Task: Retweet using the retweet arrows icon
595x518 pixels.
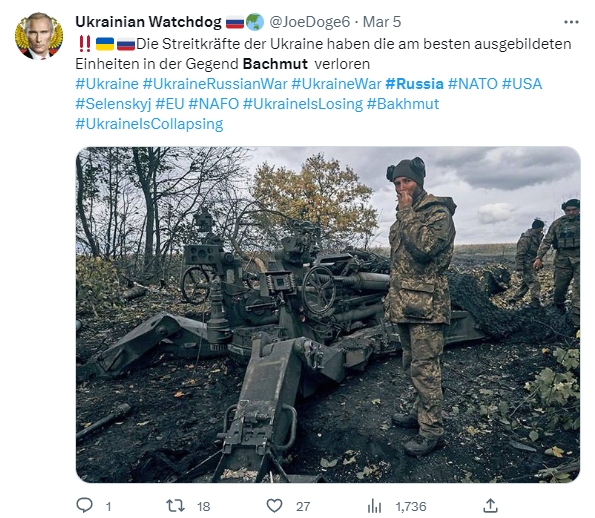Action: (175, 506)
